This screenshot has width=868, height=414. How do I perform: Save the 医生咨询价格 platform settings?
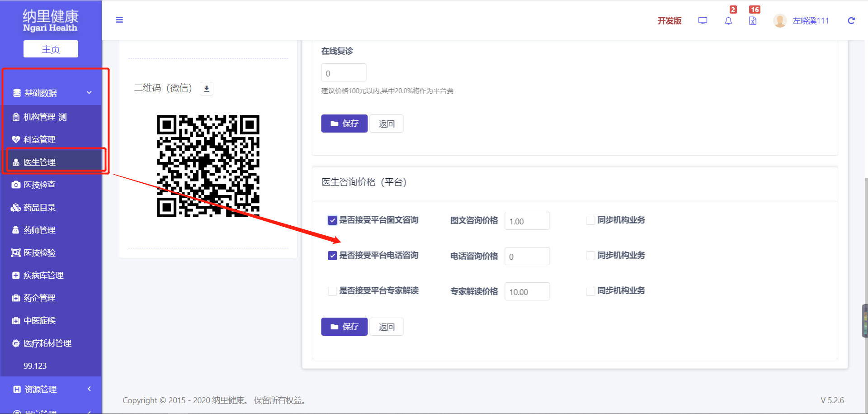[x=344, y=327]
